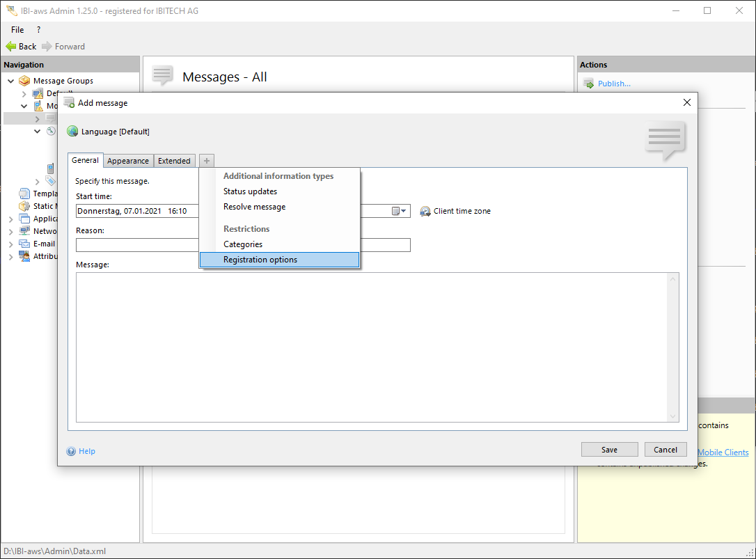Click the green Back arrow icon
This screenshot has width=756, height=559.
tap(10, 47)
